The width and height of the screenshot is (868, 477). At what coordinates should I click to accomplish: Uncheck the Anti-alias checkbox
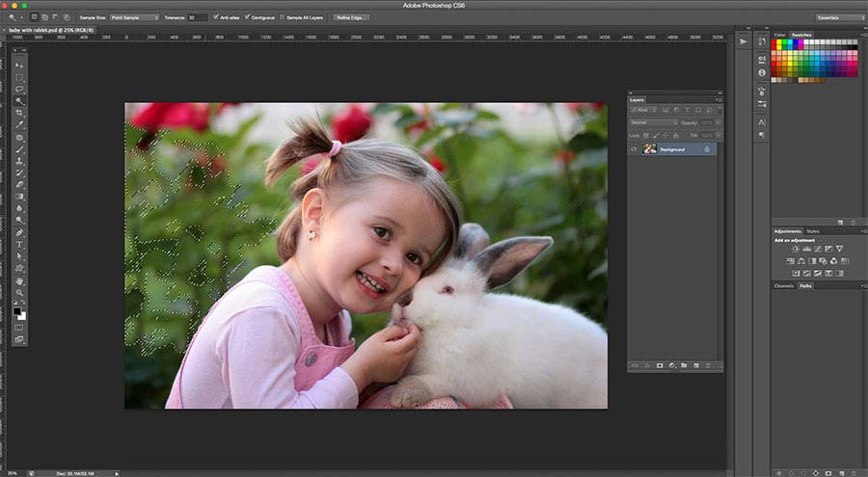click(216, 17)
